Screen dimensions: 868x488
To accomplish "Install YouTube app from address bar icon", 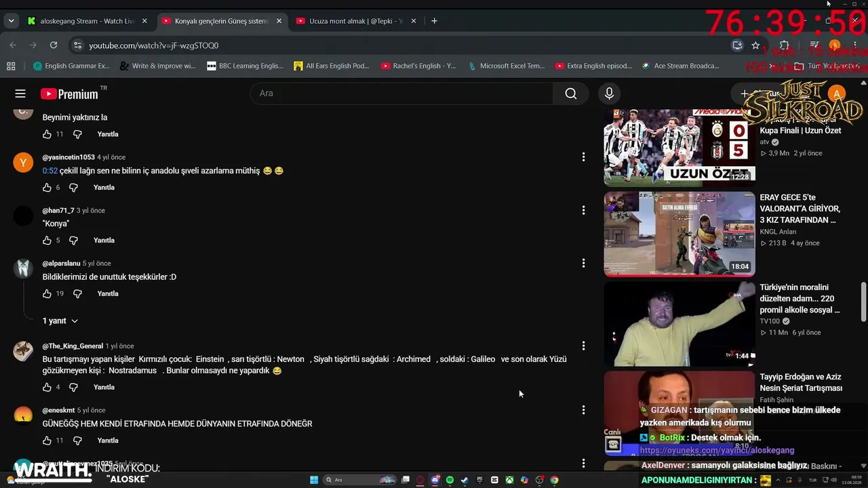I will 737,45.
